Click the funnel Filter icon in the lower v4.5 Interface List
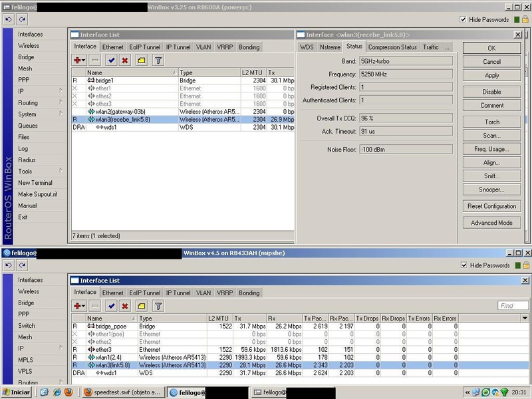 [x=158, y=306]
